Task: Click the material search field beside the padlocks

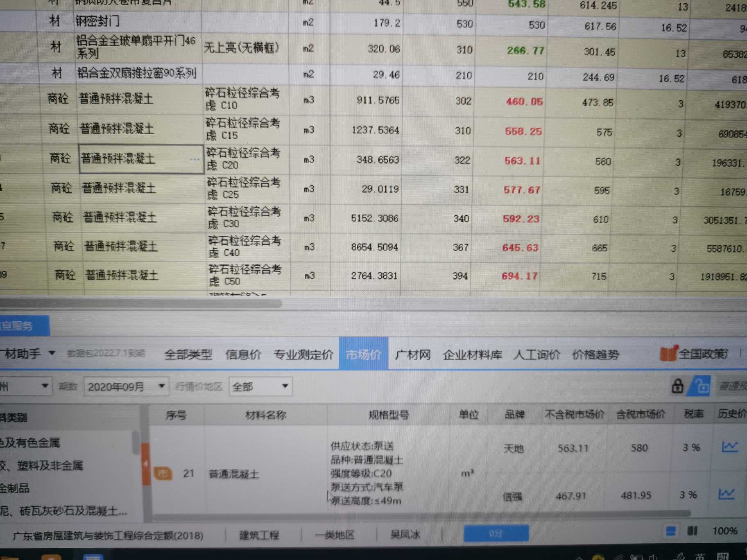Action: 731,386
